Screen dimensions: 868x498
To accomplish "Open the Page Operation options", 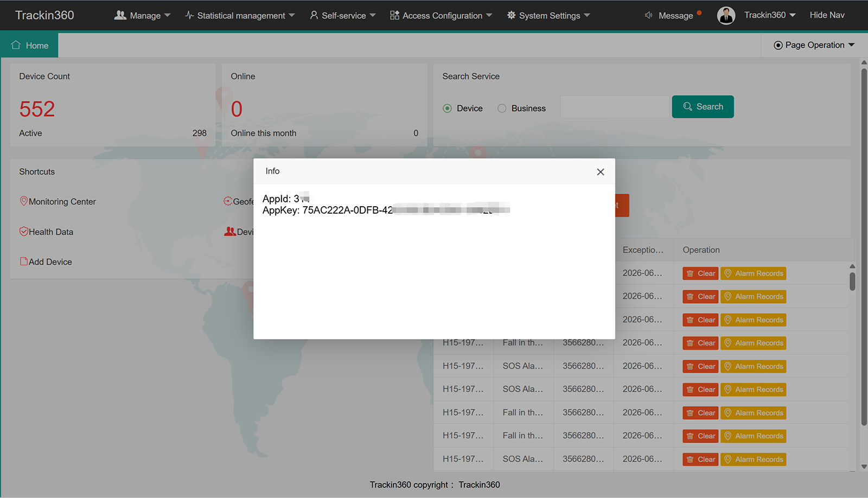I will pyautogui.click(x=814, y=45).
